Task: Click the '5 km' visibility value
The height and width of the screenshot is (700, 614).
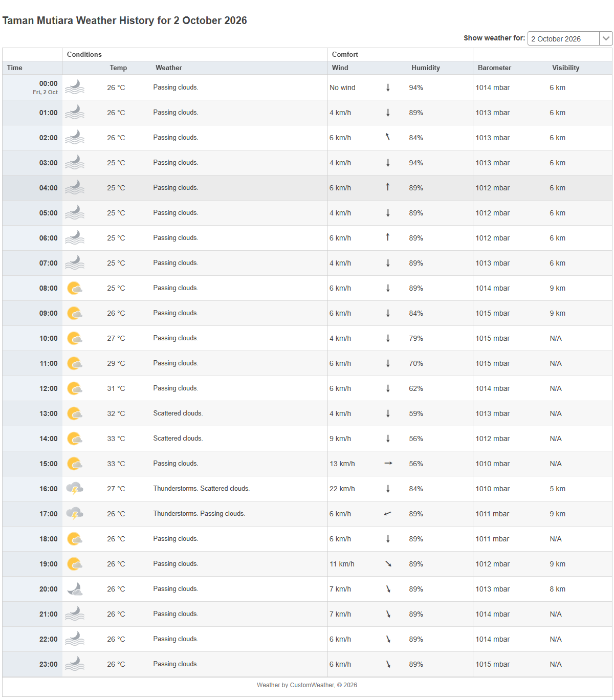Action: click(x=558, y=489)
